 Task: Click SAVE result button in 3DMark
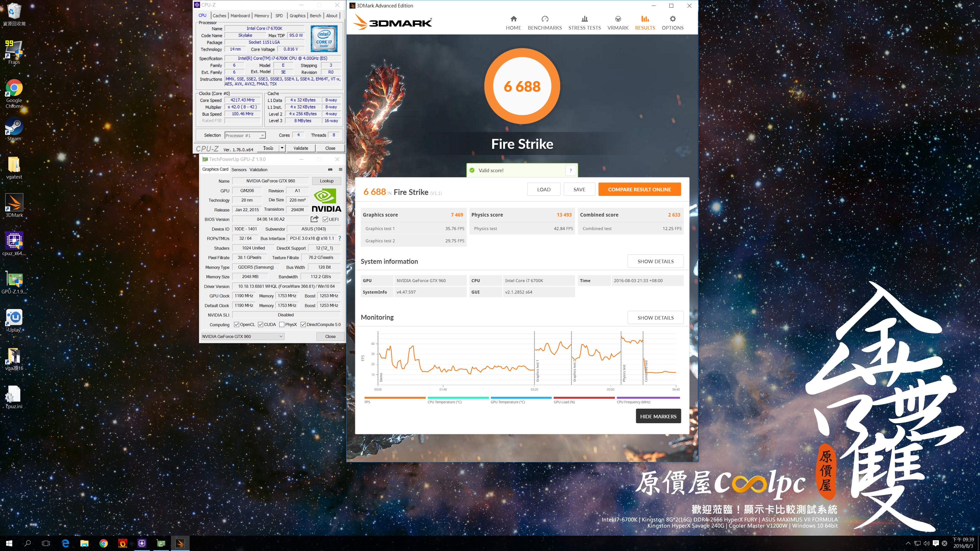coord(579,189)
